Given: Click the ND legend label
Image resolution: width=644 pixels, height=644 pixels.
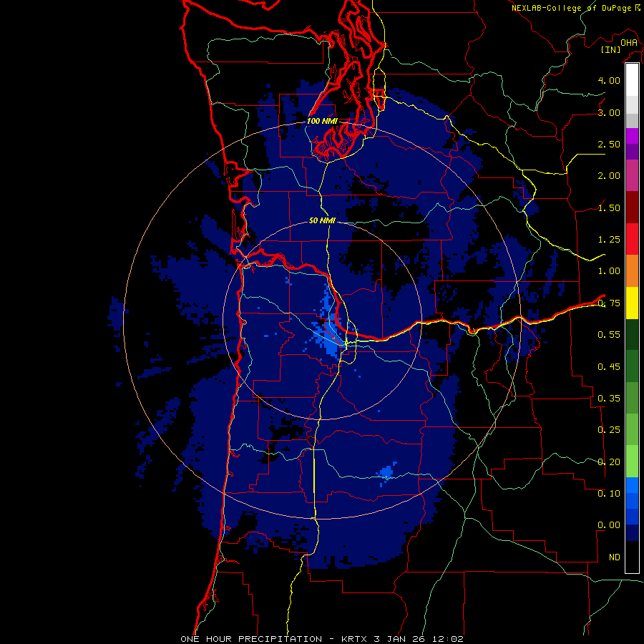Looking at the screenshot, I should (x=615, y=557).
